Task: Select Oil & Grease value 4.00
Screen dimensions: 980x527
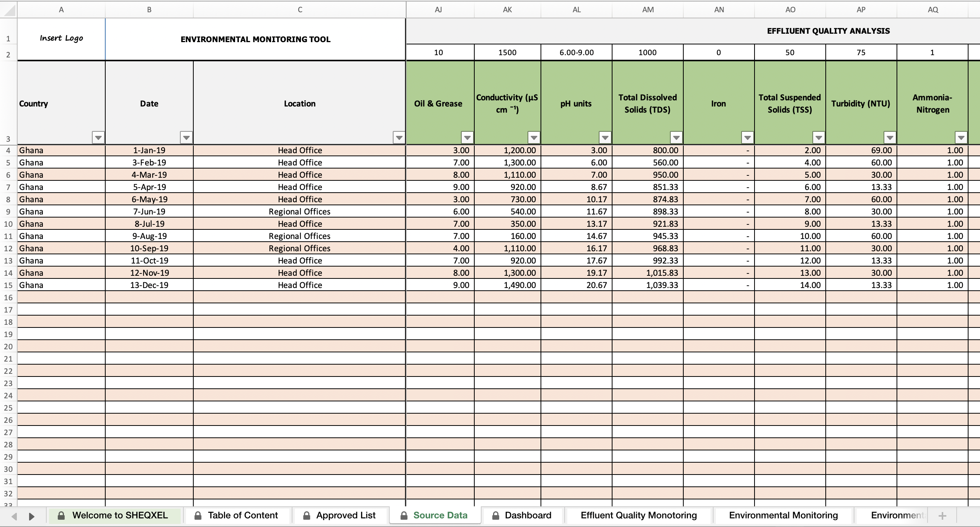Action: pos(440,249)
